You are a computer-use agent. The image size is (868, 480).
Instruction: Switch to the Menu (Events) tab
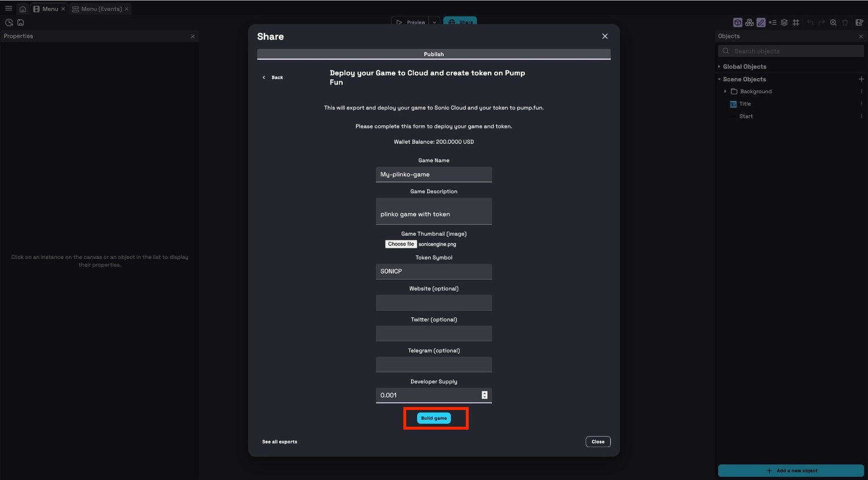(x=100, y=9)
